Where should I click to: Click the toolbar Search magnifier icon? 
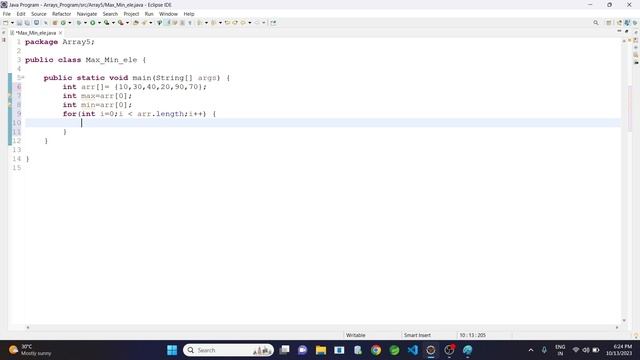[596, 23]
